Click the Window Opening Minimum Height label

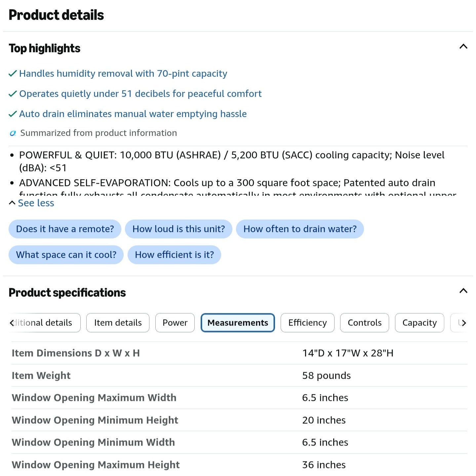click(95, 420)
